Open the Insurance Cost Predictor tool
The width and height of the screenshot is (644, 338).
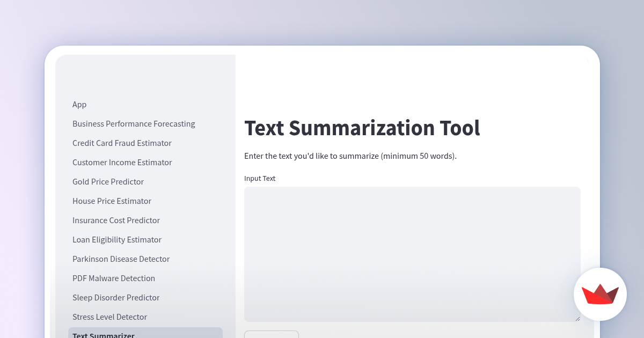pos(116,220)
